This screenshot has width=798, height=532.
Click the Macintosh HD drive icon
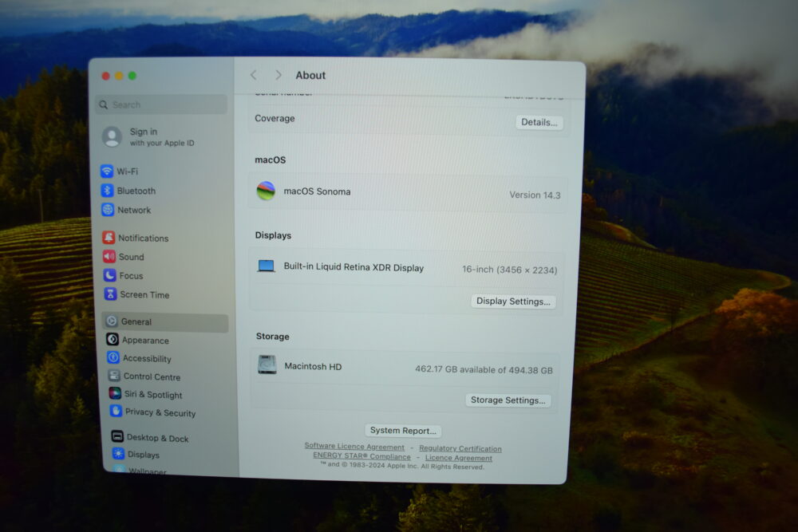pos(267,365)
